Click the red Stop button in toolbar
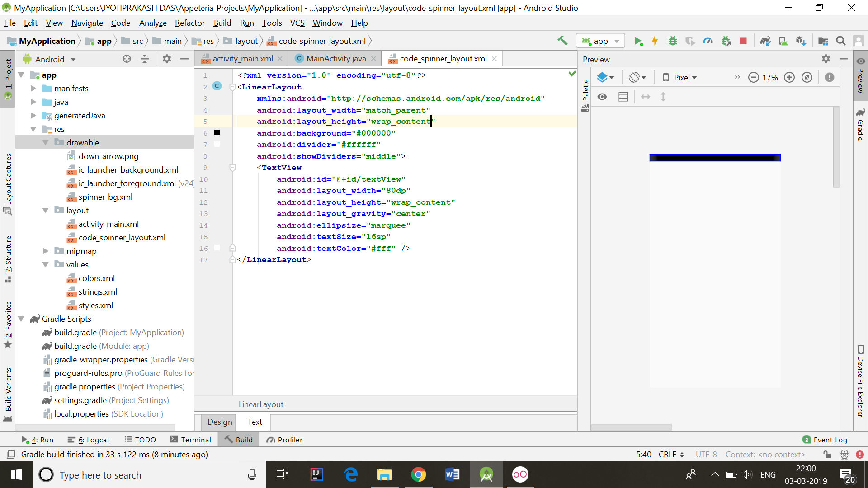Image resolution: width=868 pixels, height=488 pixels. [x=743, y=41]
